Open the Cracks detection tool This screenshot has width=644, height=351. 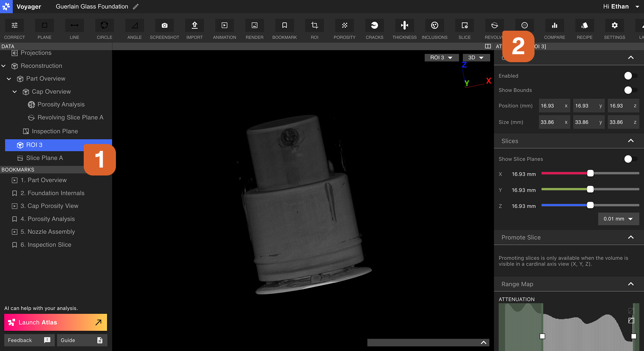[x=374, y=29]
